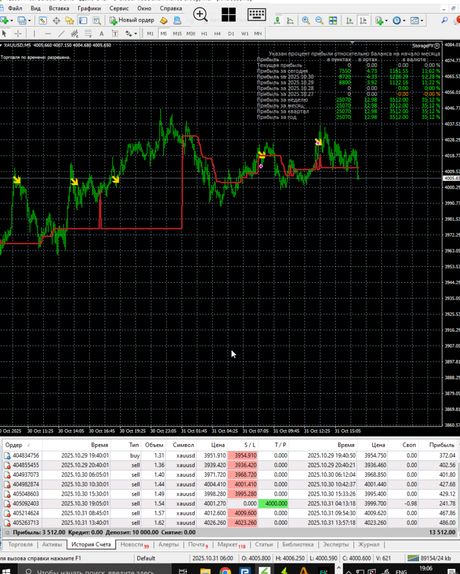The width and height of the screenshot is (460, 574).
Task: Select the crosshair tool
Action: [18, 34]
